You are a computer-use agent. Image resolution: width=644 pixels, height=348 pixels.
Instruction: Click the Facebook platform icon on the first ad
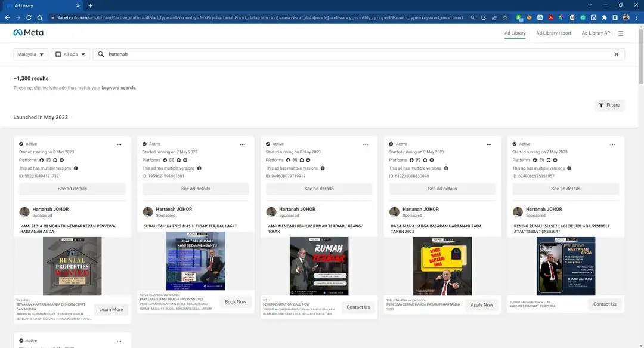pyautogui.click(x=42, y=160)
